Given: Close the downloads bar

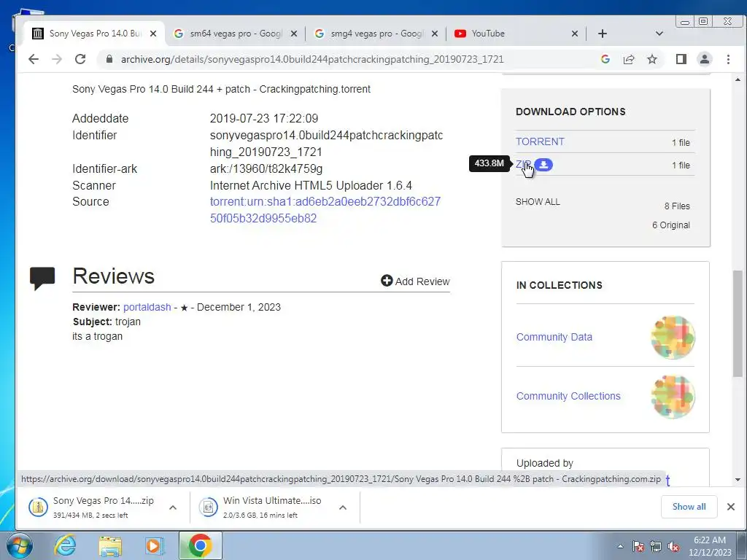Looking at the screenshot, I should [x=731, y=507].
